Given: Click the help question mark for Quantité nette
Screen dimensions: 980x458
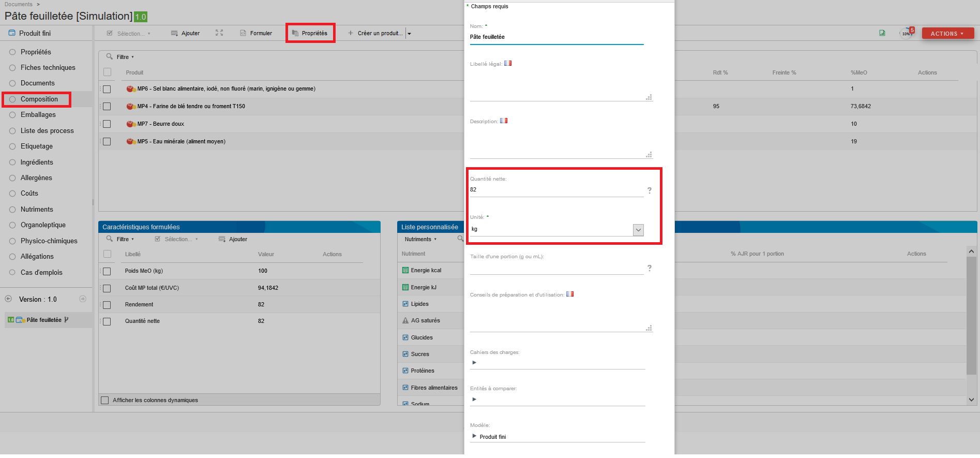Looking at the screenshot, I should 650,190.
